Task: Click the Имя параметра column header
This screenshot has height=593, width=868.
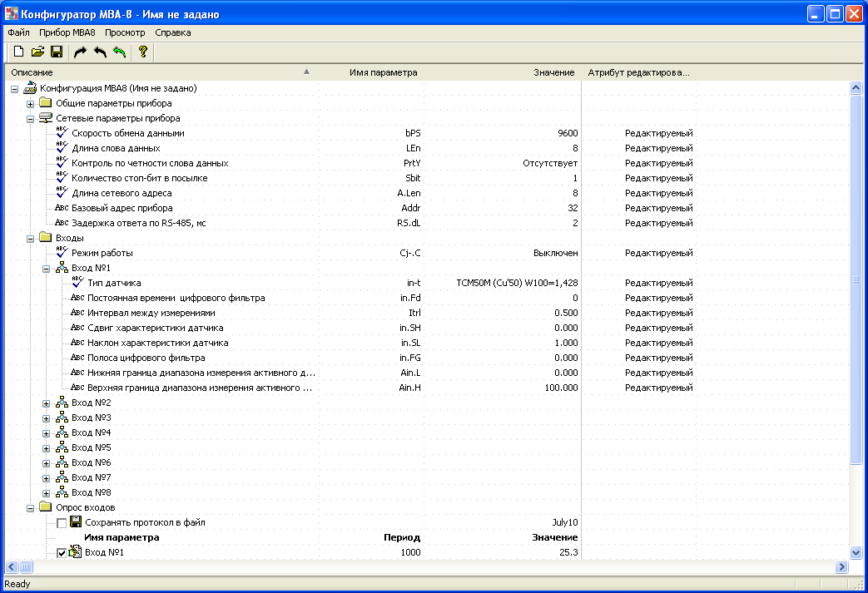Action: coord(371,72)
